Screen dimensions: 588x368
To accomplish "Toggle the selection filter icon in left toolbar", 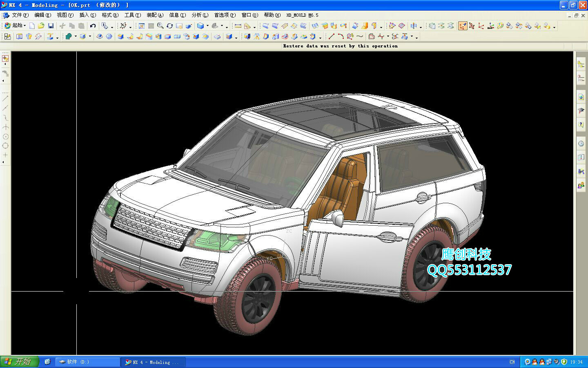I will (5, 58).
